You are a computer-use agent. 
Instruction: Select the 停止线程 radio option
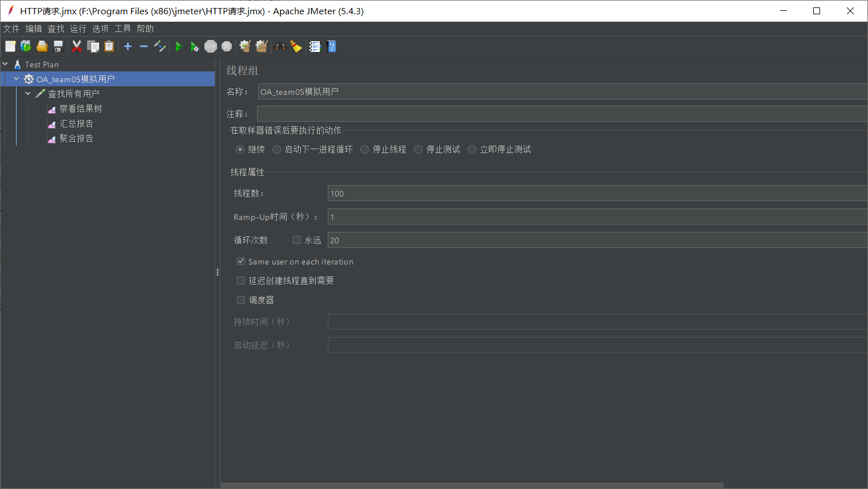[x=364, y=149]
